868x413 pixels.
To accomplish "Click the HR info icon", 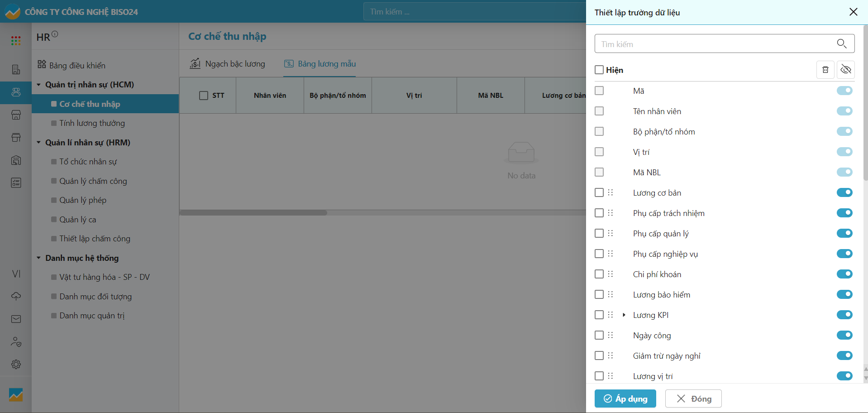I will [55, 34].
